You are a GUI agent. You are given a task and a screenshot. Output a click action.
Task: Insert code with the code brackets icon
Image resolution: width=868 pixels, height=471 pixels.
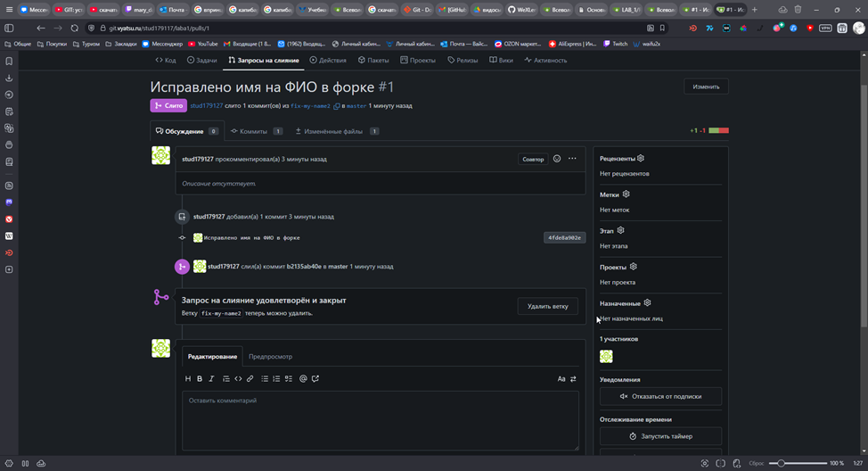(238, 379)
